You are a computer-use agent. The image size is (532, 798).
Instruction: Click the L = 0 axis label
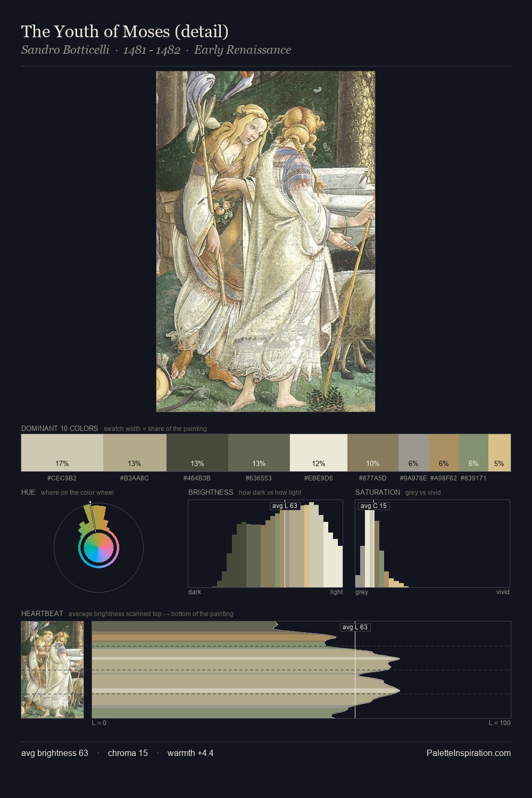[x=99, y=722]
